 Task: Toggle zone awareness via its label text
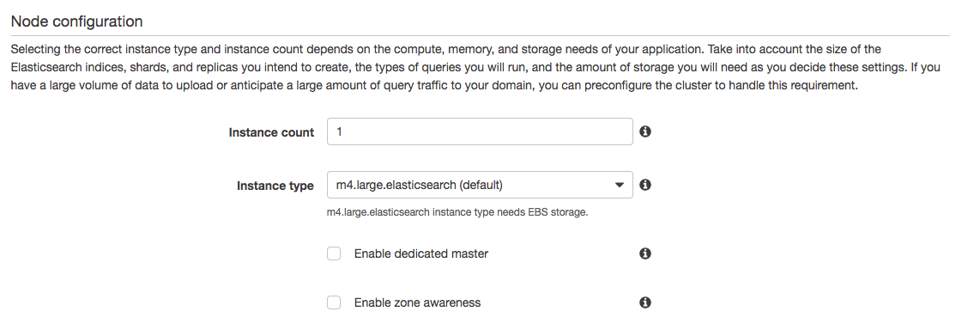point(418,302)
